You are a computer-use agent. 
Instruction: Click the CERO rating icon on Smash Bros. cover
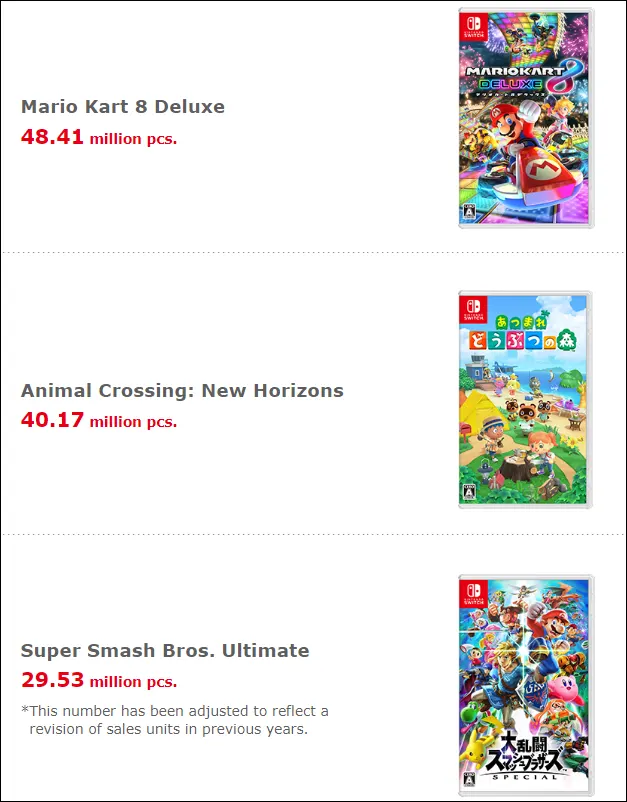[x=466, y=778]
